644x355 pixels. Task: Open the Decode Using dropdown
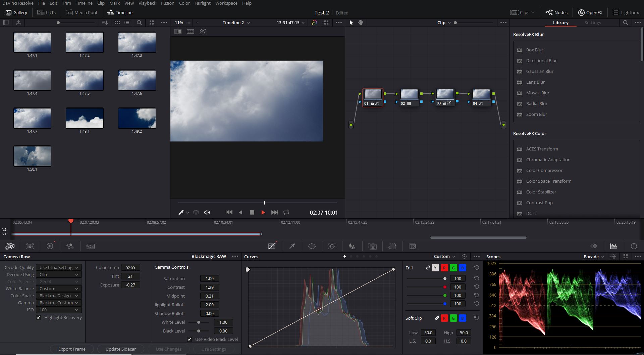pos(59,274)
